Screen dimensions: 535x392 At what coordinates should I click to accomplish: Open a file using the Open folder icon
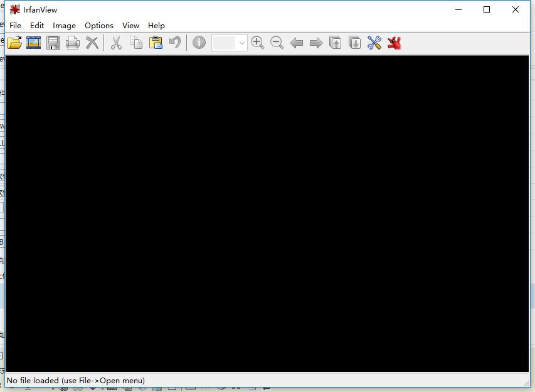(13, 43)
